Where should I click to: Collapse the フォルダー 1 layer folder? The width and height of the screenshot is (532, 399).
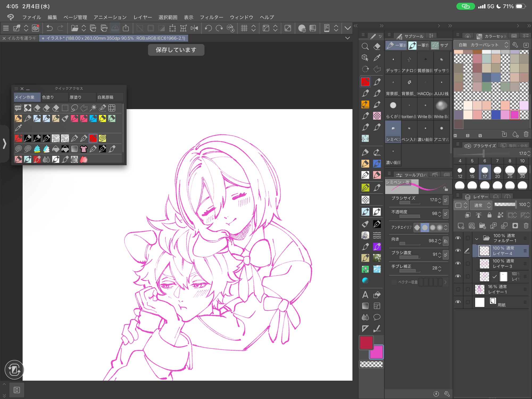pos(477,238)
